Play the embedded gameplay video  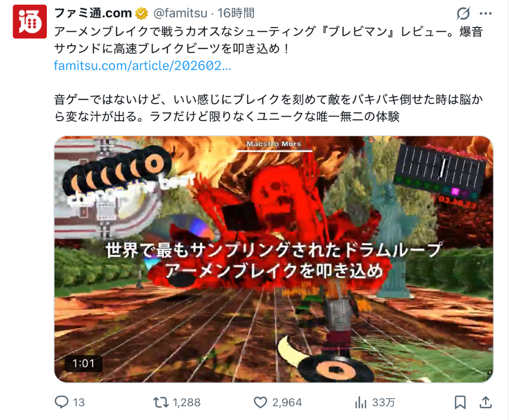pyautogui.click(x=274, y=259)
